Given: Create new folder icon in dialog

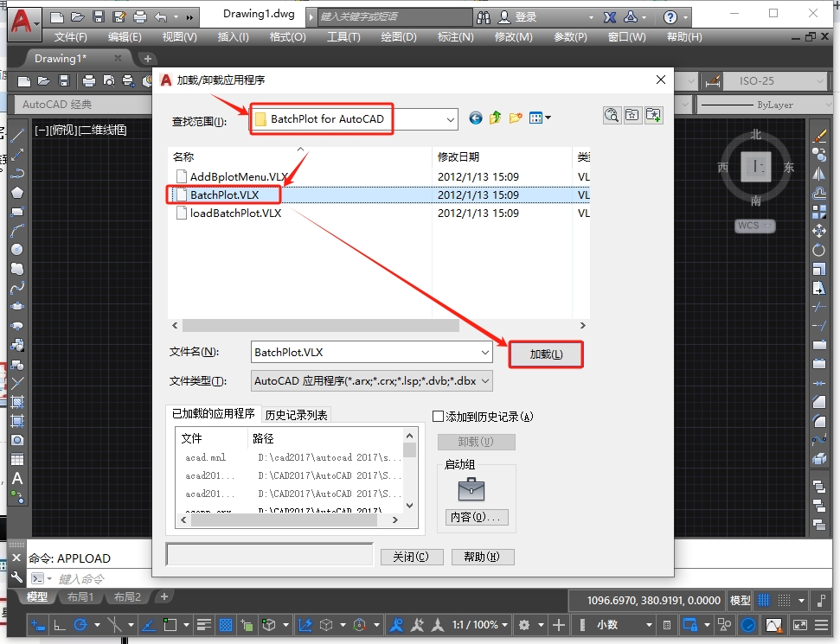Looking at the screenshot, I should (516, 118).
